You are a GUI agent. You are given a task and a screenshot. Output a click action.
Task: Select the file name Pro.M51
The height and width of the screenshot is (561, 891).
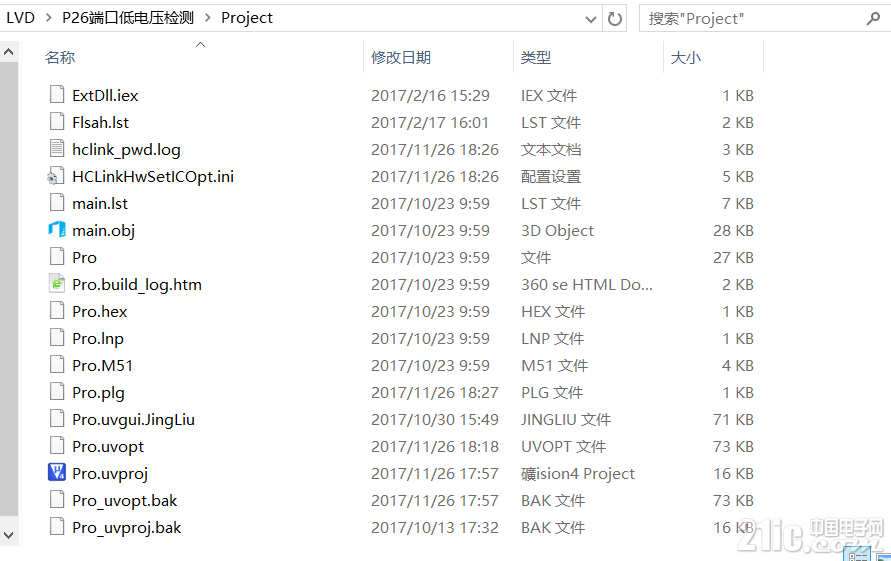[102, 365]
